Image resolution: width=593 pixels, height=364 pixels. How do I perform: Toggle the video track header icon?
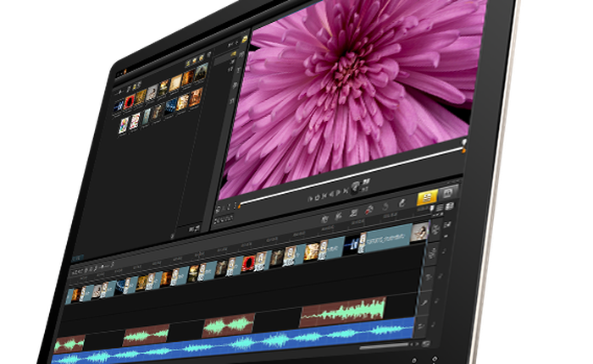click(x=435, y=229)
